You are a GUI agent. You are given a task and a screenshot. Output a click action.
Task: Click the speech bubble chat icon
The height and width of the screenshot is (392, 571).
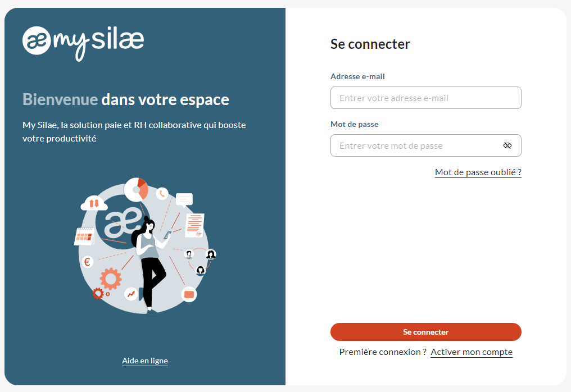[184, 200]
